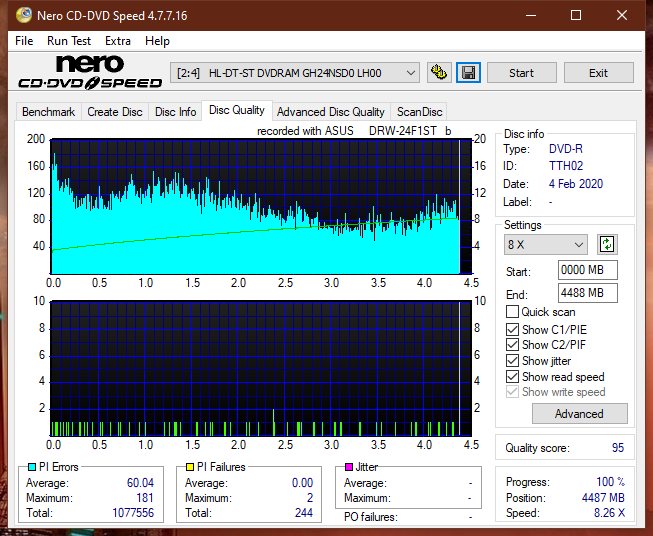Click the drive options tool icon
This screenshot has height=536, width=653.
click(x=439, y=73)
